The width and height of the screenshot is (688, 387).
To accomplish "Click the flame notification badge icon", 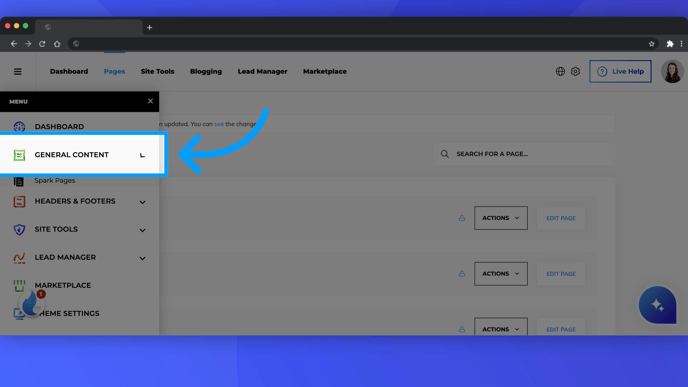I will click(x=32, y=303).
